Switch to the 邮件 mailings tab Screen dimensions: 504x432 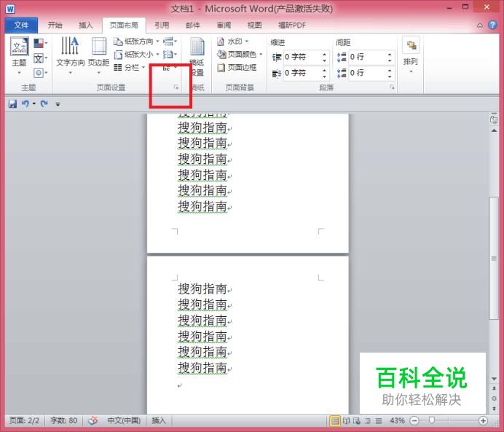point(193,25)
